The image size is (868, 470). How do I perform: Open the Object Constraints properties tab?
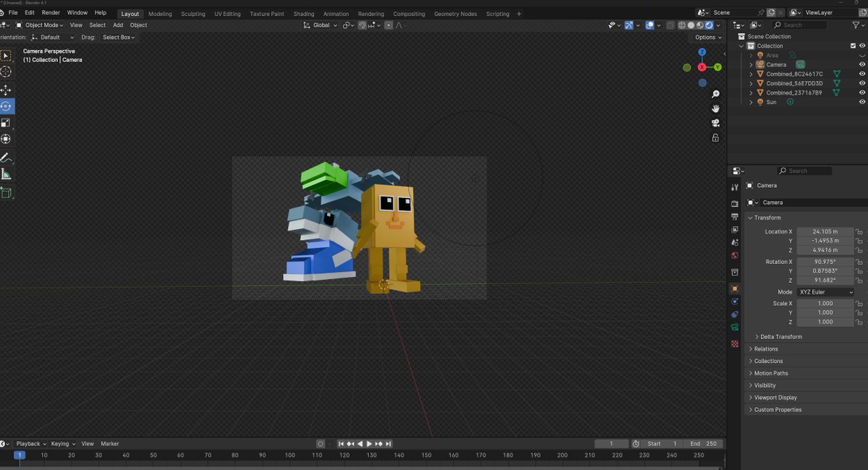click(x=735, y=315)
